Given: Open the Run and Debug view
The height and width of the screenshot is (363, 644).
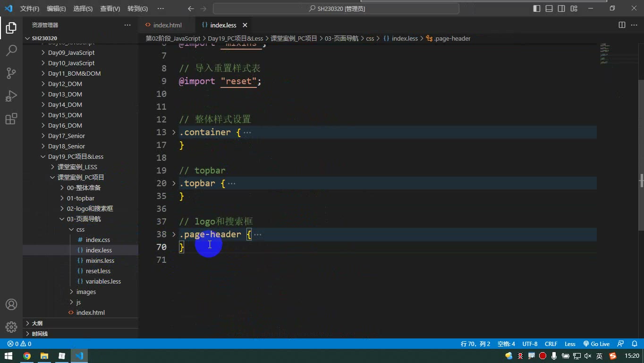Looking at the screenshot, I should click(11, 96).
